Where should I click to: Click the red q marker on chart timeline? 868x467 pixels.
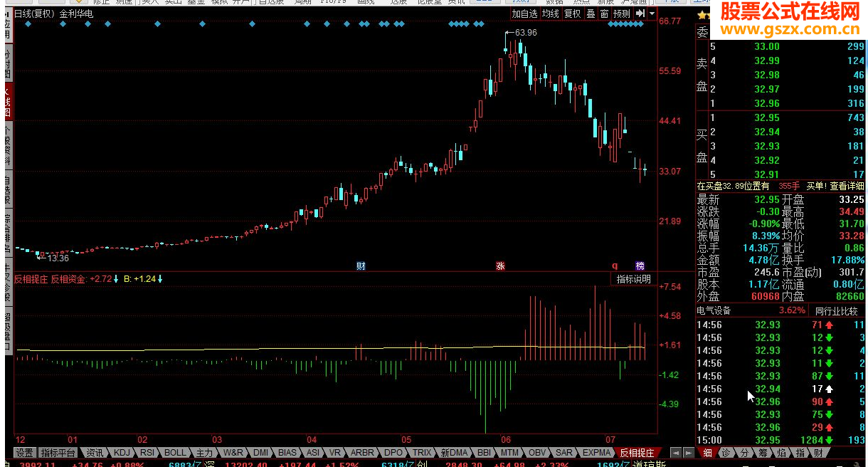coord(615,266)
